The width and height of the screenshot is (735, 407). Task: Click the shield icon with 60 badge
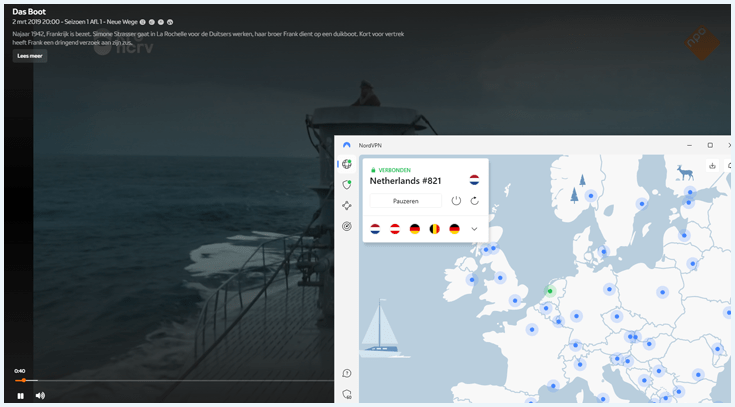coord(347,394)
